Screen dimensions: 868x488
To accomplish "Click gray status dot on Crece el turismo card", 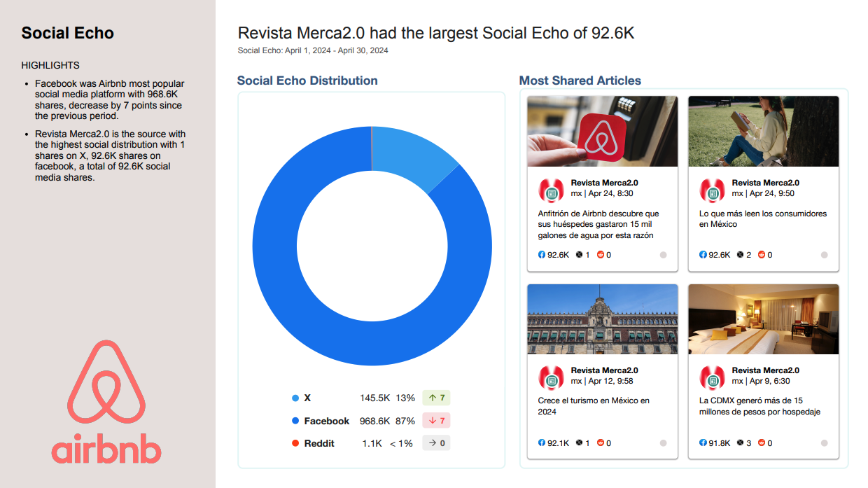I will 663,443.
